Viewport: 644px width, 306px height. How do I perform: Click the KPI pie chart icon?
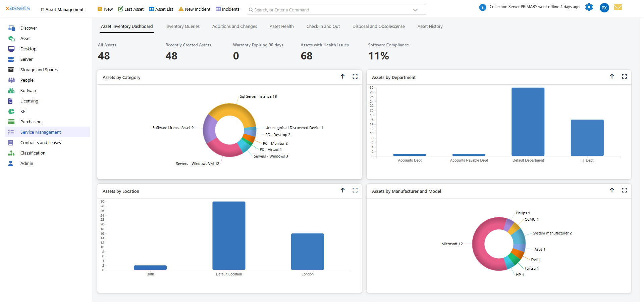point(11,112)
